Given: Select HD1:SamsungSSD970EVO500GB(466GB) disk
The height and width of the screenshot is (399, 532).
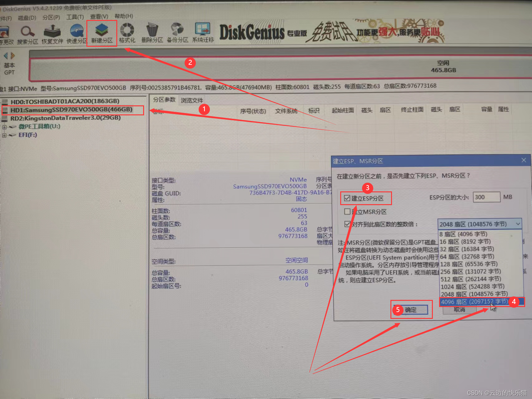Looking at the screenshot, I should pos(71,110).
